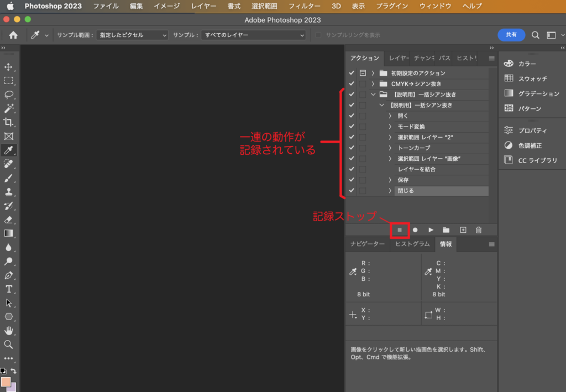566x392 pixels.
Task: Open the イメージ menu
Action: click(x=166, y=6)
